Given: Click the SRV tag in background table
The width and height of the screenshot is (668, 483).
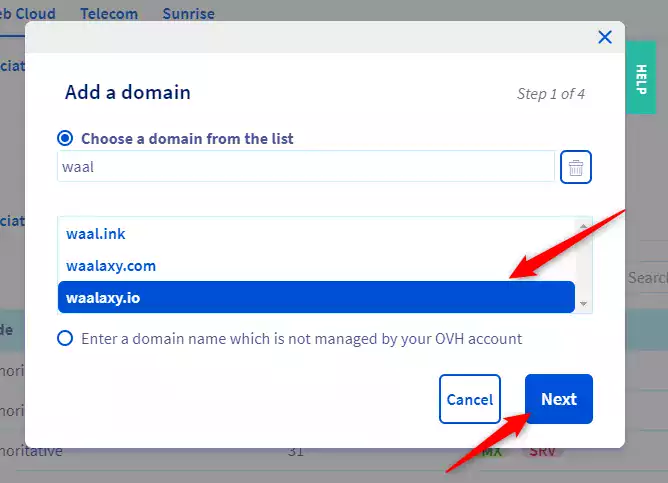Looking at the screenshot, I should [x=542, y=452].
